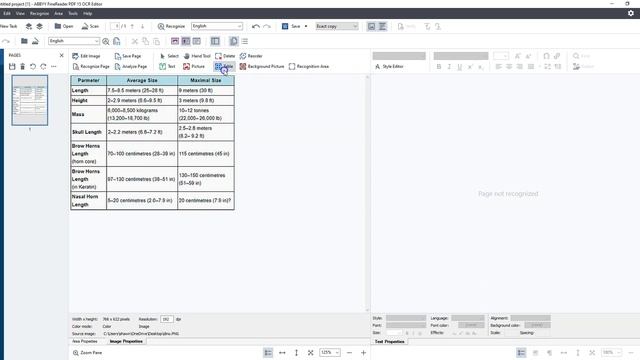Click the Undo arrow icon
This screenshot has width=640, height=360.
tap(256, 26)
